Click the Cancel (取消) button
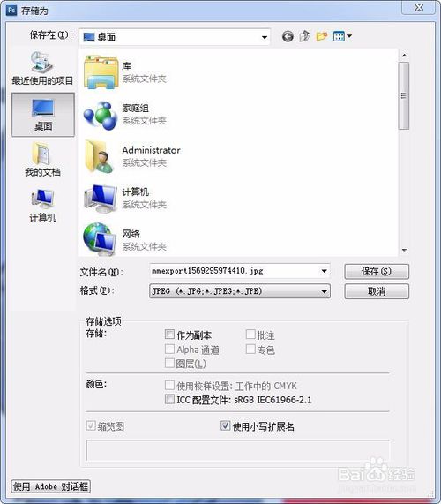441x504 pixels. pyautogui.click(x=377, y=291)
